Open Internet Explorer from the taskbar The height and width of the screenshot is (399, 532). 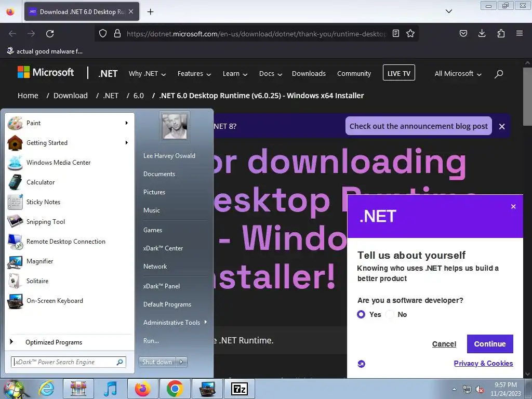[46, 389]
